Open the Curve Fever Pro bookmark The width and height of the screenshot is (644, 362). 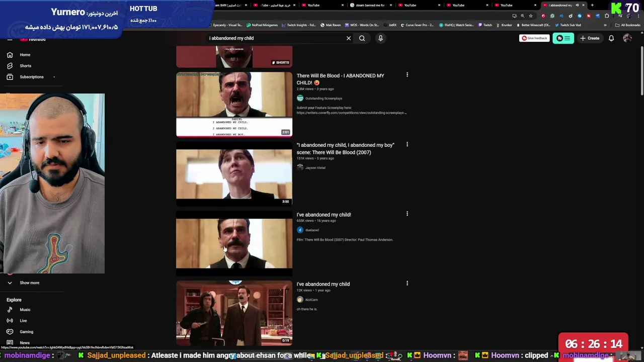point(417,25)
